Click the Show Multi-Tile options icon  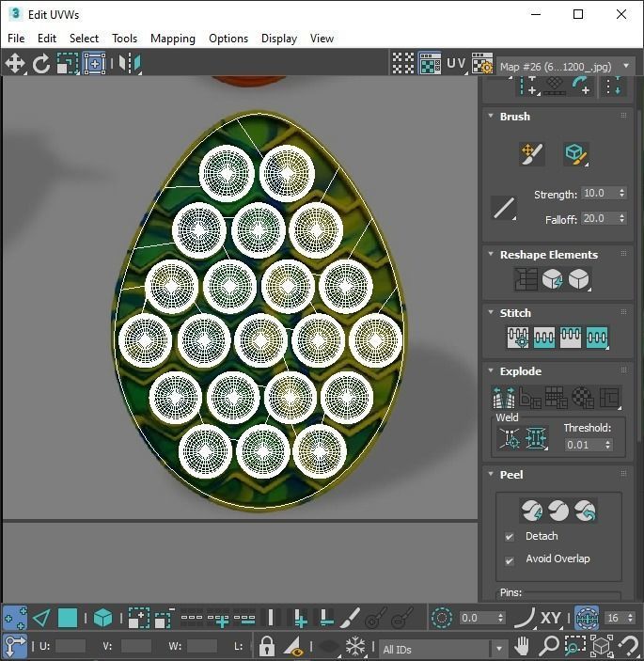point(403,64)
